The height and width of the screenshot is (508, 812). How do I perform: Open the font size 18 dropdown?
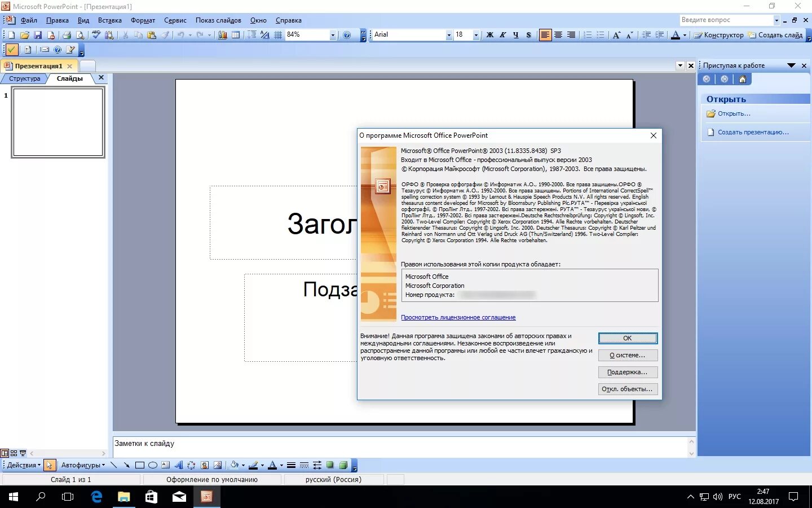[476, 35]
